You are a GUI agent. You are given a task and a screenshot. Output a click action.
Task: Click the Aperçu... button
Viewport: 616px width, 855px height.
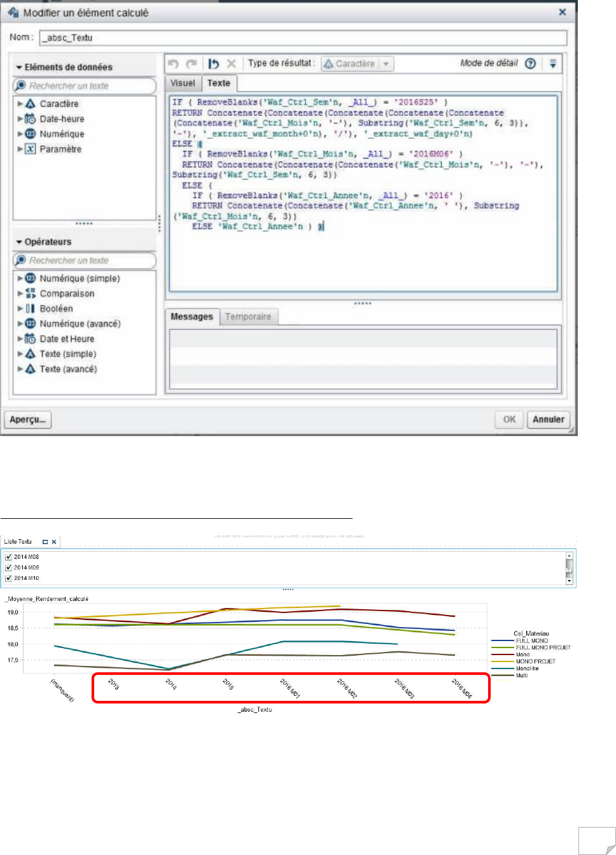click(x=28, y=420)
